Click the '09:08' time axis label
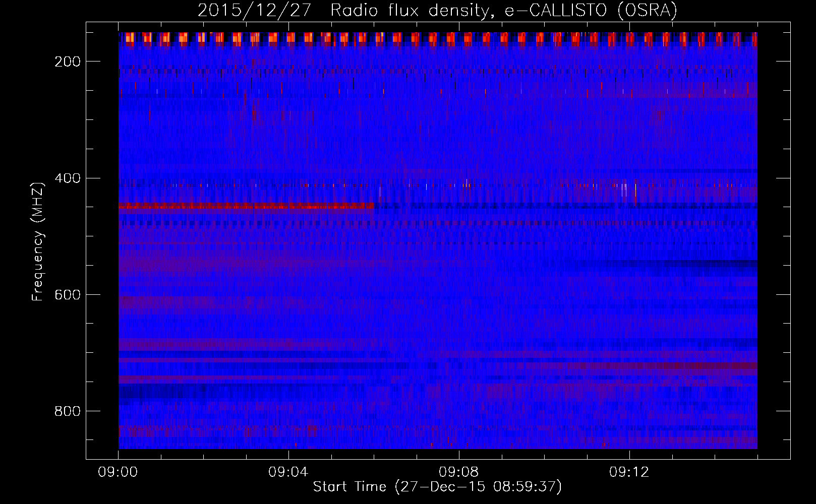Image resolution: width=816 pixels, height=504 pixels. (x=459, y=472)
